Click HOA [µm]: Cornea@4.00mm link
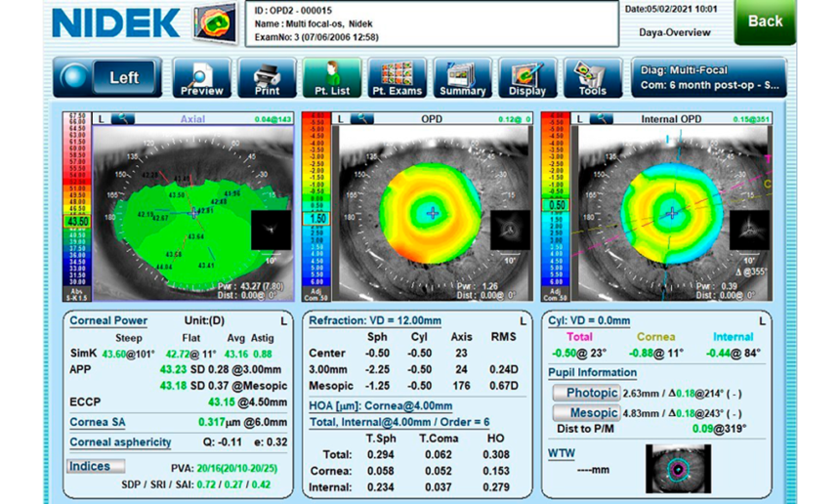The image size is (840, 504). (380, 406)
